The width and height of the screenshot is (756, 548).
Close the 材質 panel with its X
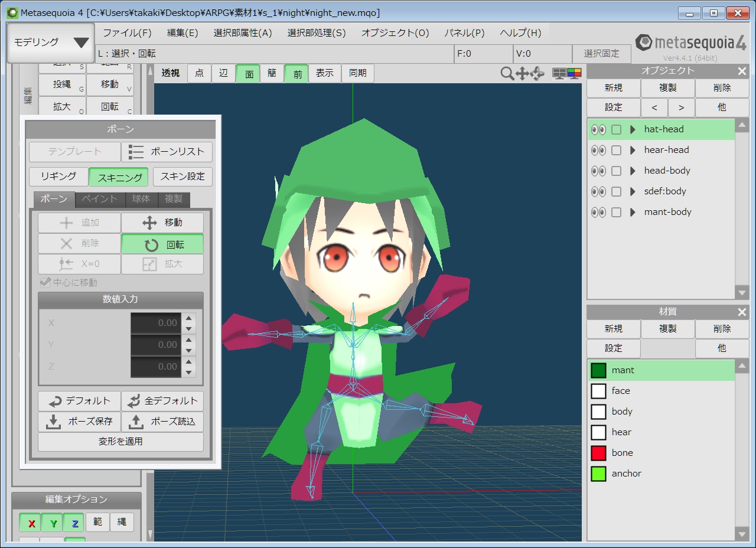click(x=742, y=312)
